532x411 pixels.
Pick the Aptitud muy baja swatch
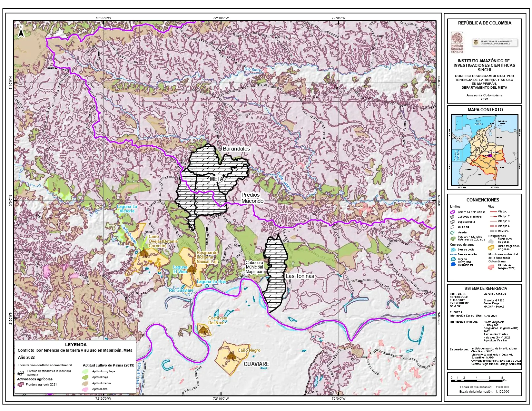click(85, 371)
